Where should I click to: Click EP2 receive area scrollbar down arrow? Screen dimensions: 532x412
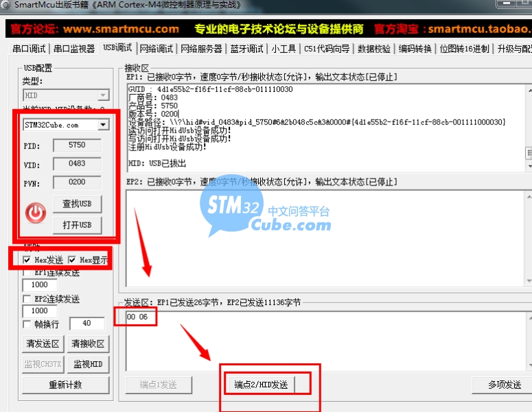pyautogui.click(x=529, y=281)
